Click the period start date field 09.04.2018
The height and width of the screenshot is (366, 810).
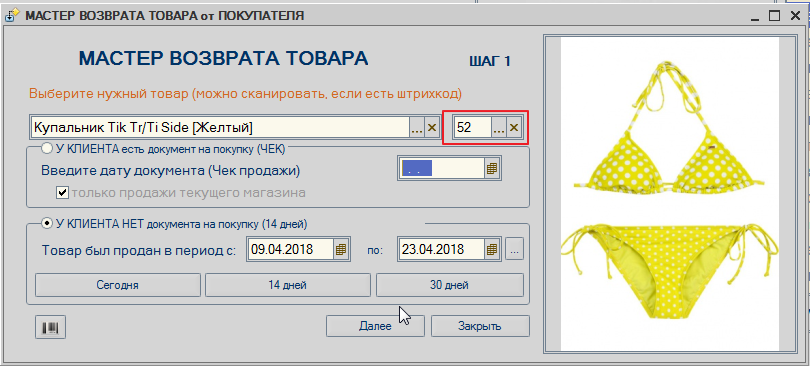[x=291, y=249]
